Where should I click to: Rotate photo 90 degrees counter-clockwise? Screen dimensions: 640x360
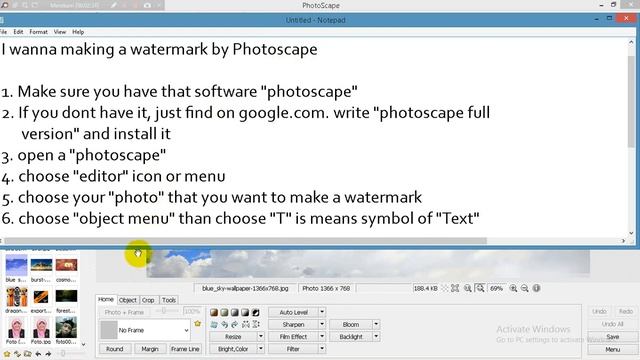coord(224,324)
